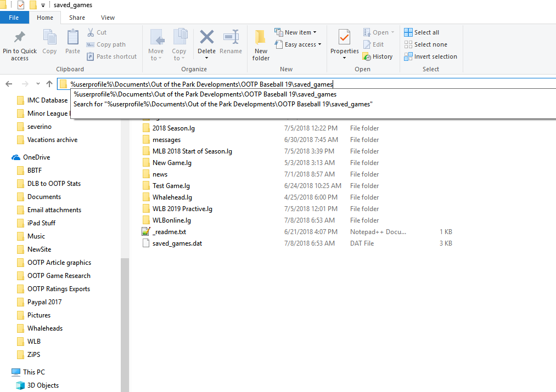The width and height of the screenshot is (556, 392).
Task: Switch to the Share ribbon tab
Action: [x=77, y=18]
